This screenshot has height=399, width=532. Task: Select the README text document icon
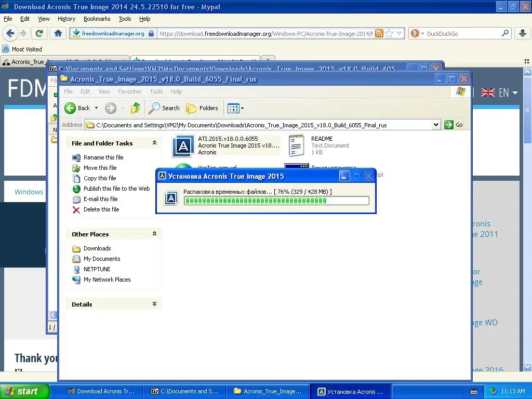click(296, 145)
